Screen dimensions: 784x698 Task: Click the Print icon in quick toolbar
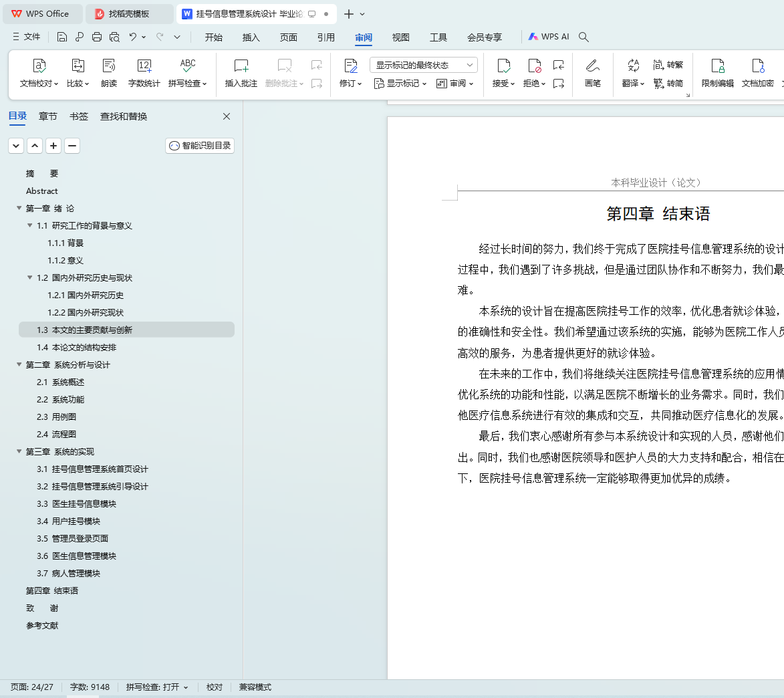click(x=97, y=37)
